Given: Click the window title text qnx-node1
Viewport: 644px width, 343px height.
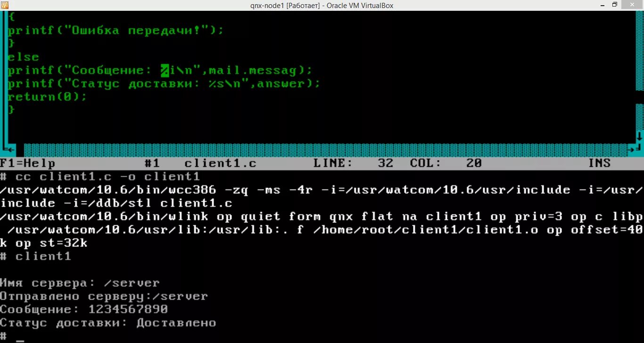Looking at the screenshot, I should (x=268, y=6).
